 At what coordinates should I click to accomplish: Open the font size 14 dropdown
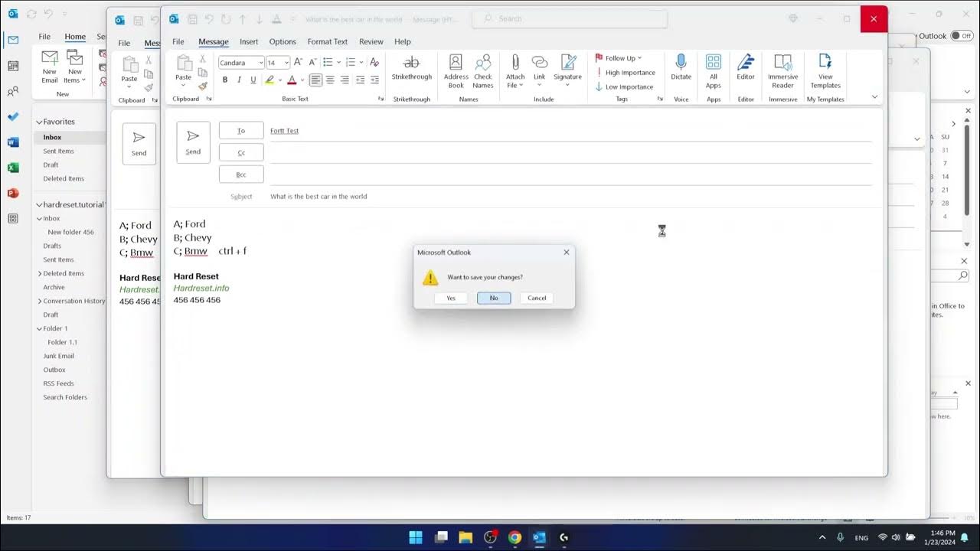[x=286, y=63]
